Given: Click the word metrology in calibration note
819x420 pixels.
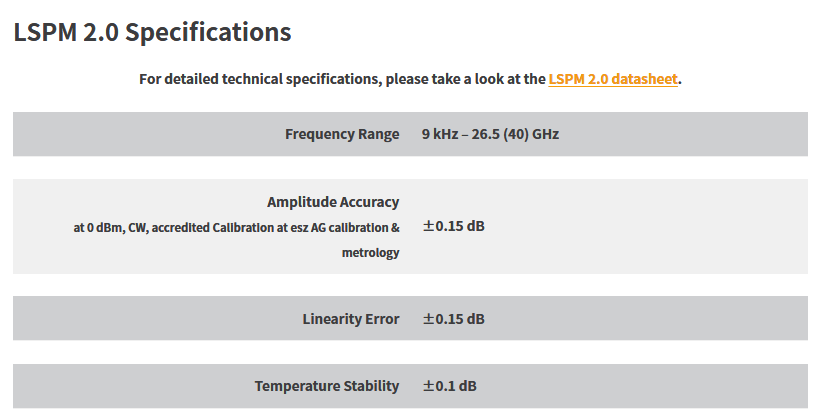Looking at the screenshot, I should (x=370, y=253).
